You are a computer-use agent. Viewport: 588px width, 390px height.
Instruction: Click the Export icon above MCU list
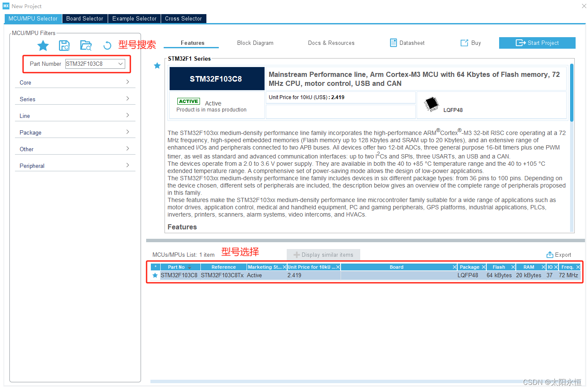[550, 255]
